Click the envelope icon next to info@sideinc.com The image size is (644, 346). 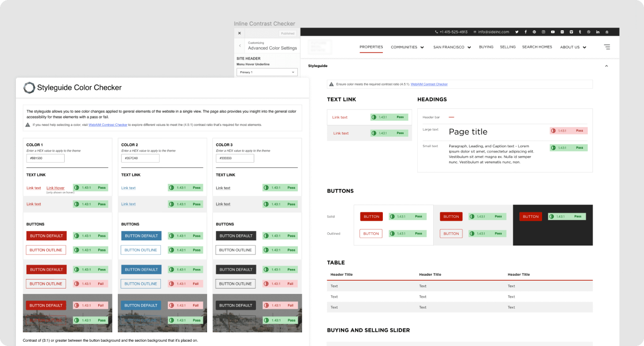click(x=476, y=31)
